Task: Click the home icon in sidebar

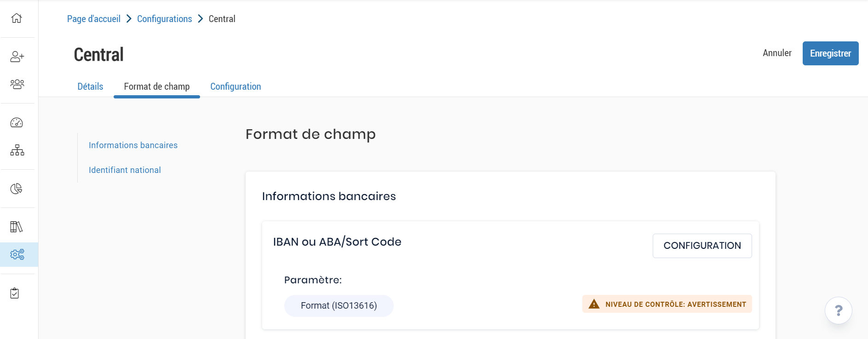Action: 17,18
